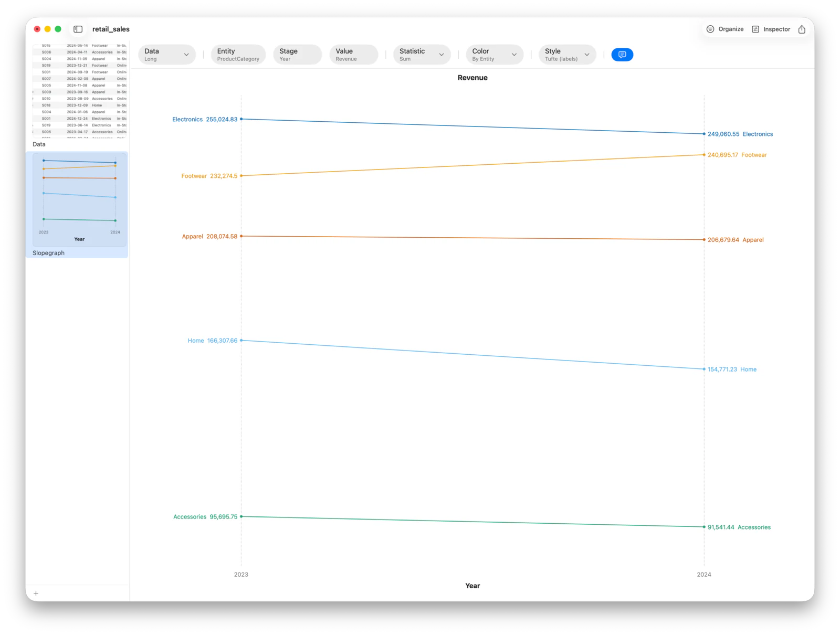This screenshot has width=840, height=635.
Task: Click the Home 166,307.66 label
Action: click(213, 341)
